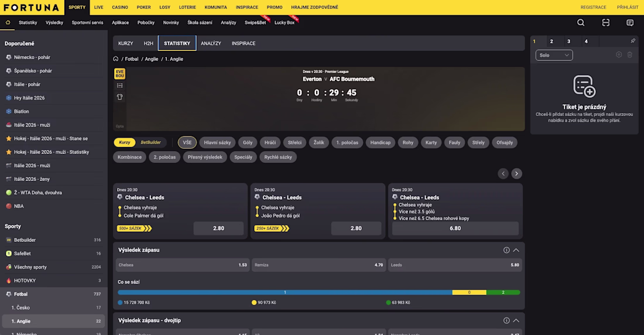
Task: Show previous bet suggestions arrow
Action: (503, 173)
